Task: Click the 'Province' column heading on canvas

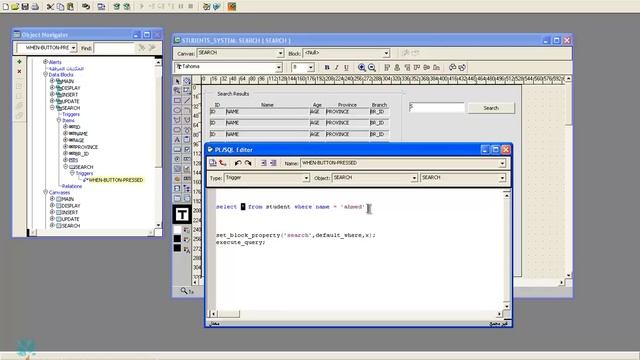Action: [x=347, y=105]
